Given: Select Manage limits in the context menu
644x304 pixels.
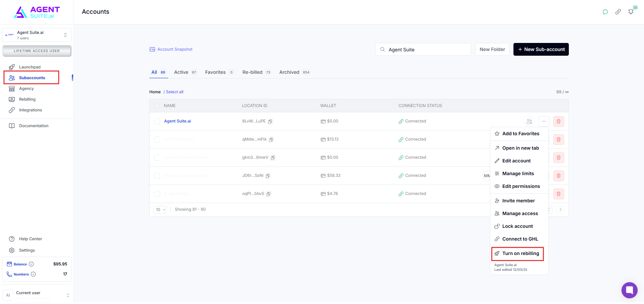Looking at the screenshot, I should point(519,173).
